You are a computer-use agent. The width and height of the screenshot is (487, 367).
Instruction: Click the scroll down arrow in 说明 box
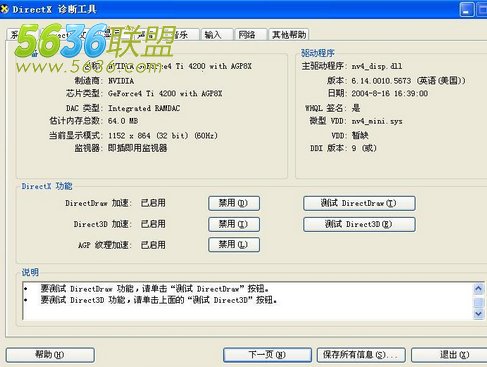(x=479, y=314)
